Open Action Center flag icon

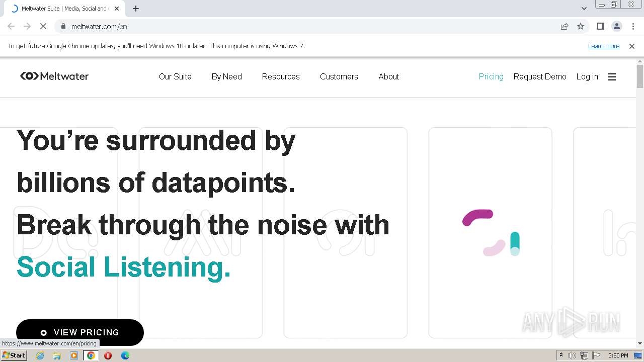pos(596,355)
